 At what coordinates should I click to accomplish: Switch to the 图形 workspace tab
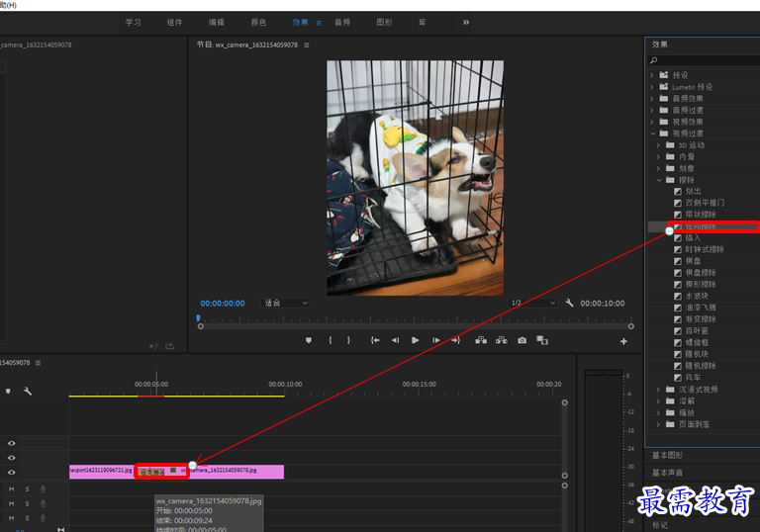point(384,23)
